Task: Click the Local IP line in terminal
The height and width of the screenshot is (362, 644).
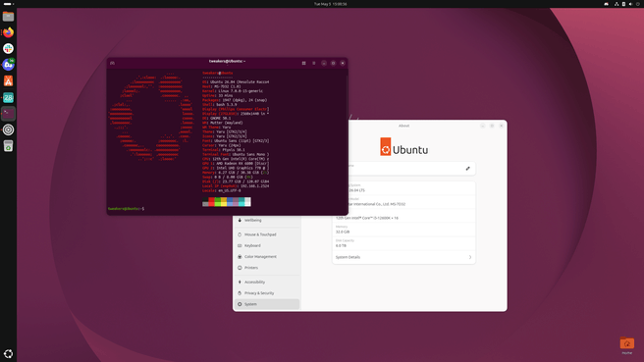Action: point(236,186)
